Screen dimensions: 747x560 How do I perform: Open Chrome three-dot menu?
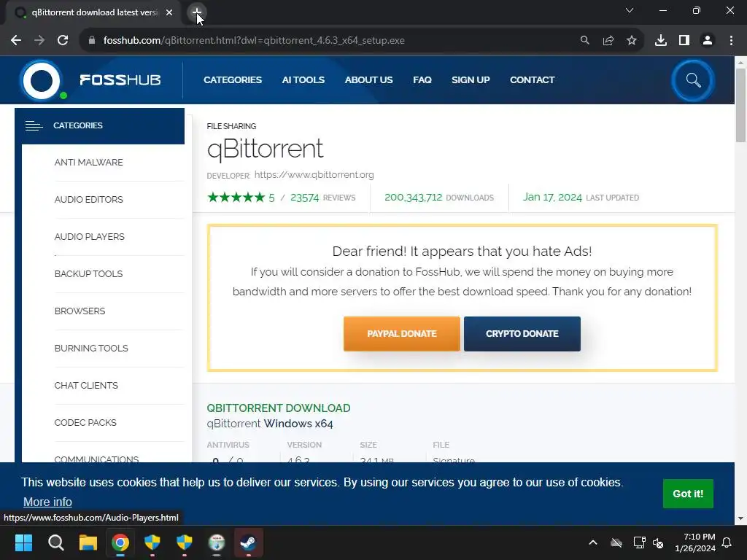(x=731, y=41)
